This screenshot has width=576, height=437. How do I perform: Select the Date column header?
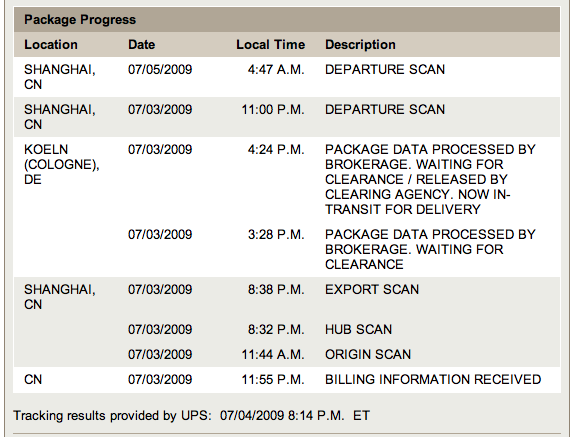pyautogui.click(x=141, y=44)
